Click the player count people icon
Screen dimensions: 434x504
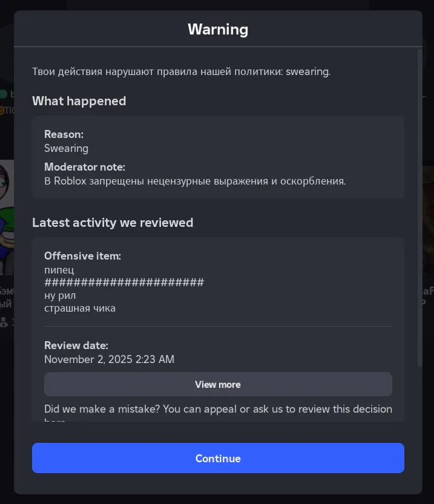(4, 322)
